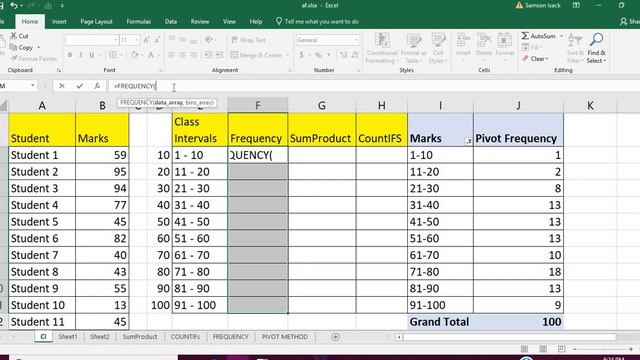Open the Insert Function fx dialog
Screen dimensions: 640x360
click(97, 86)
